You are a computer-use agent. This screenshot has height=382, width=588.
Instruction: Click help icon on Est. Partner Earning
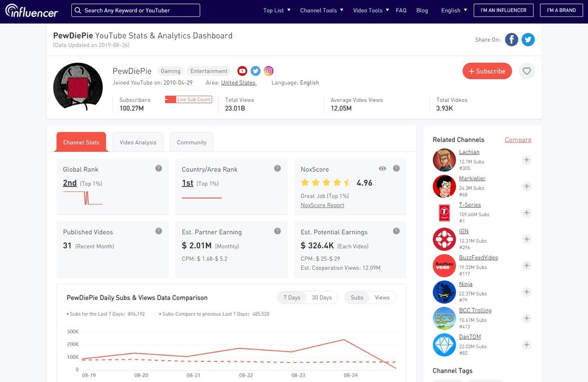click(277, 231)
